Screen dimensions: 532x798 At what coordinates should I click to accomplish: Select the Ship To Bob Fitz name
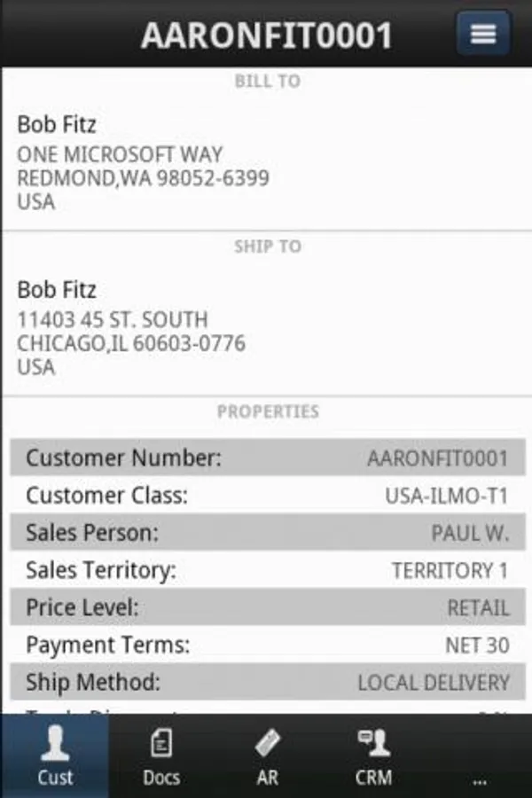[57, 290]
